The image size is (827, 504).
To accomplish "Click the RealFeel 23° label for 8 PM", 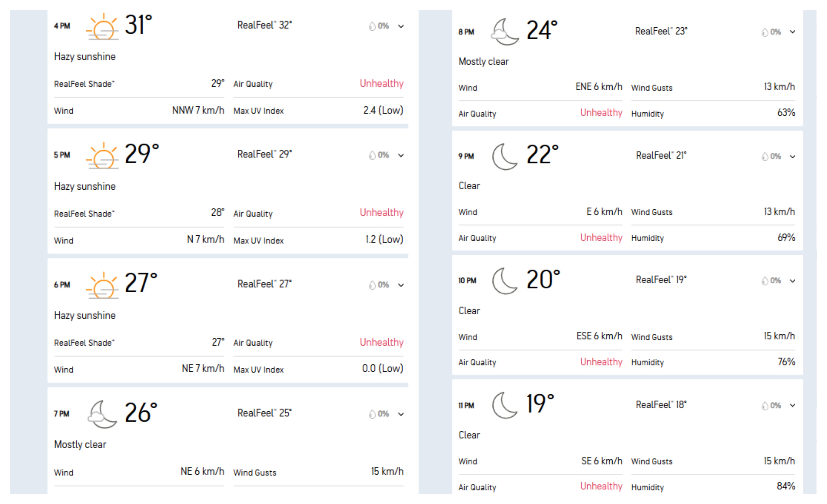I will click(661, 32).
